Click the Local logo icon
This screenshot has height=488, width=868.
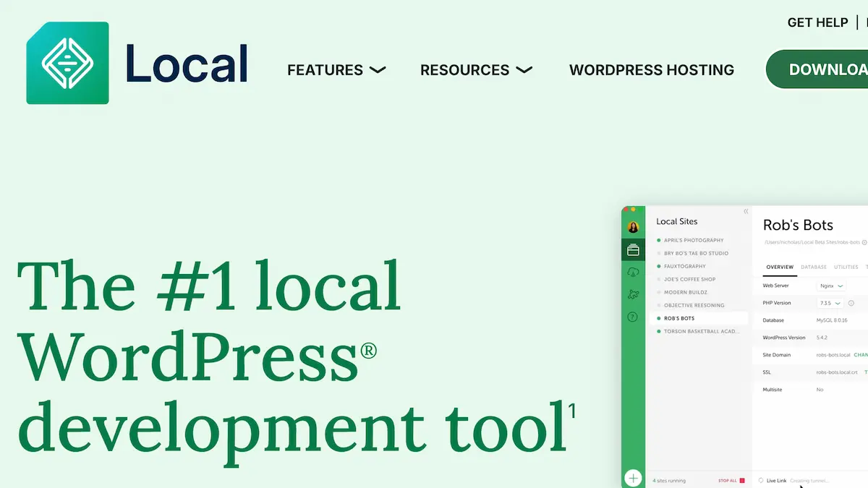click(68, 63)
